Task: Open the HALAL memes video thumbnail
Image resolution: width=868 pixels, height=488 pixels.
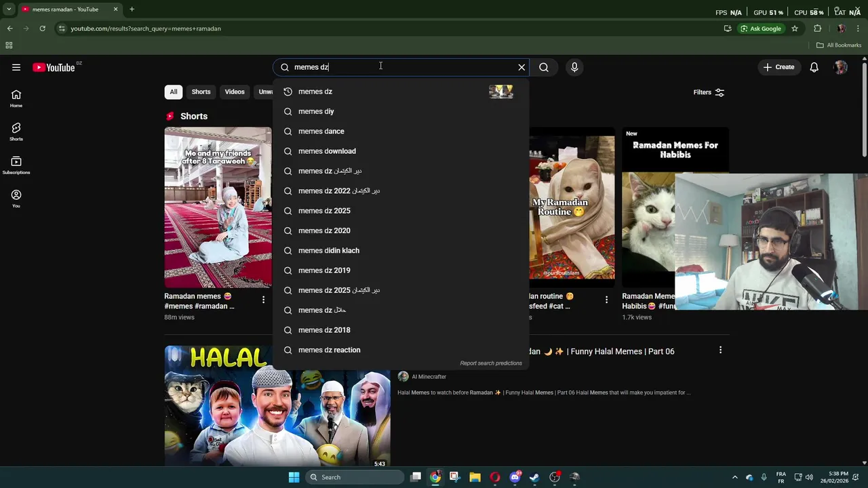Action: 277,406
